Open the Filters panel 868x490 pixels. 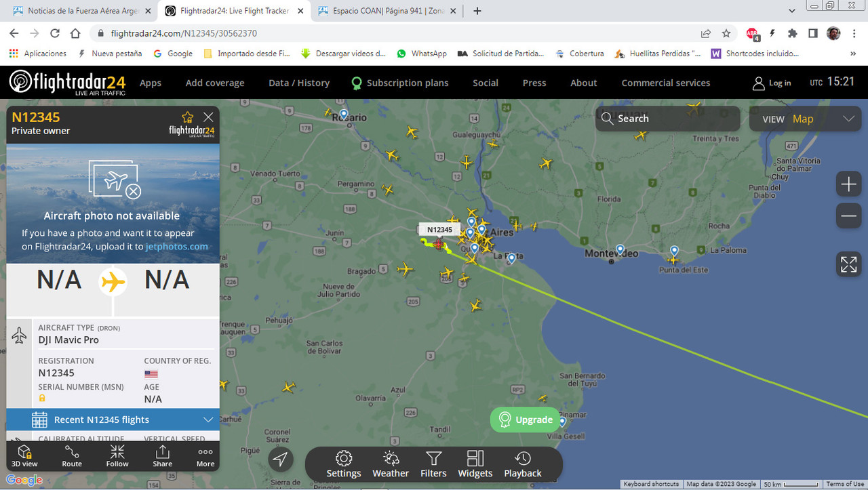click(433, 464)
